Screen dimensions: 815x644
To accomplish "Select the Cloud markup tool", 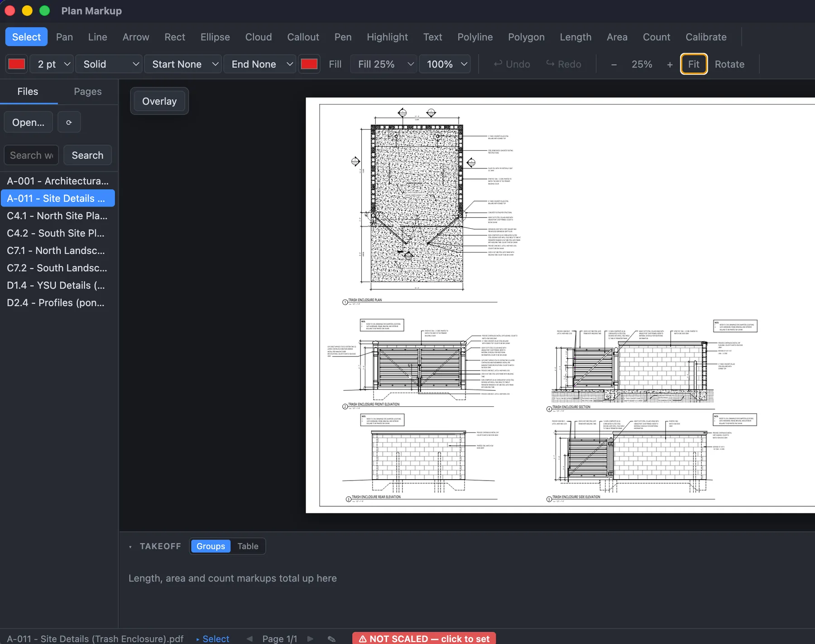I will pos(259,37).
